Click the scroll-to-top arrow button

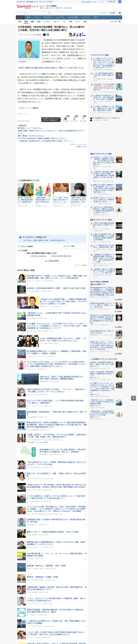pyautogui.click(x=133, y=398)
